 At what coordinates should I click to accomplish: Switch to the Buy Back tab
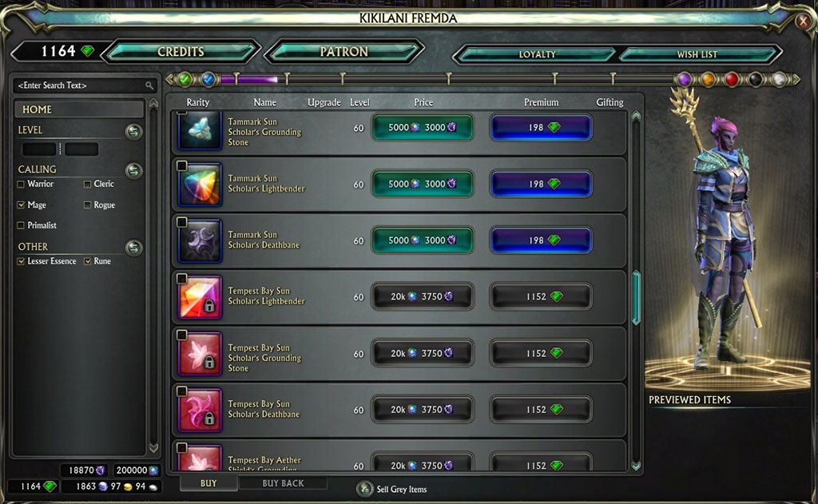(x=283, y=483)
